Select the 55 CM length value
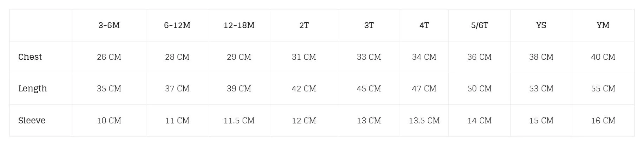The image size is (644, 154). [x=603, y=89]
